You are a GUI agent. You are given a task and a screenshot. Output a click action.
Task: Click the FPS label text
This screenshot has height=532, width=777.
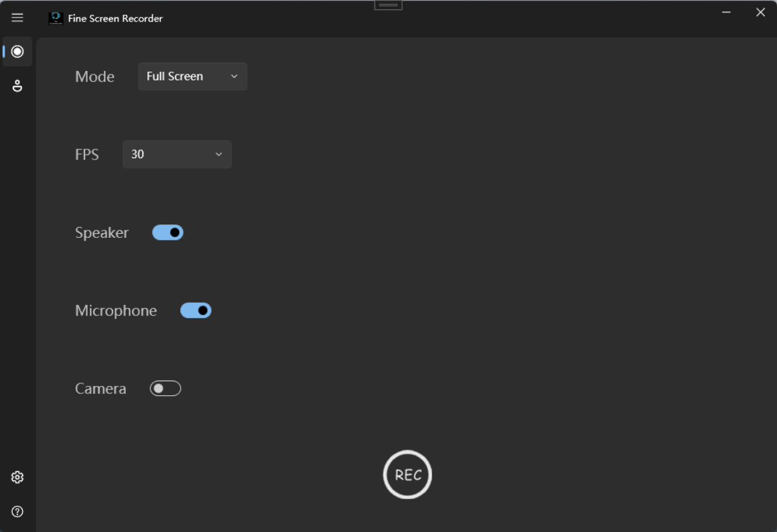coord(87,155)
